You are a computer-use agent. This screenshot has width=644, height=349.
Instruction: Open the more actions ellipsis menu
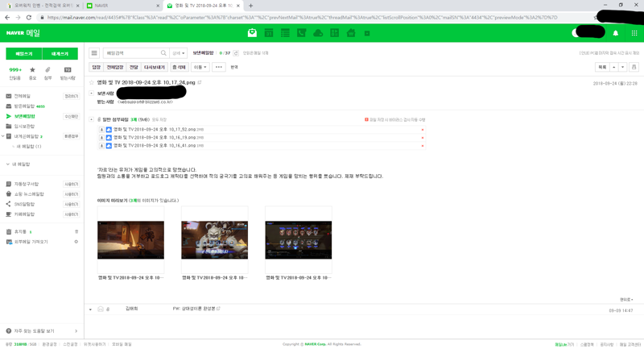[x=219, y=67]
